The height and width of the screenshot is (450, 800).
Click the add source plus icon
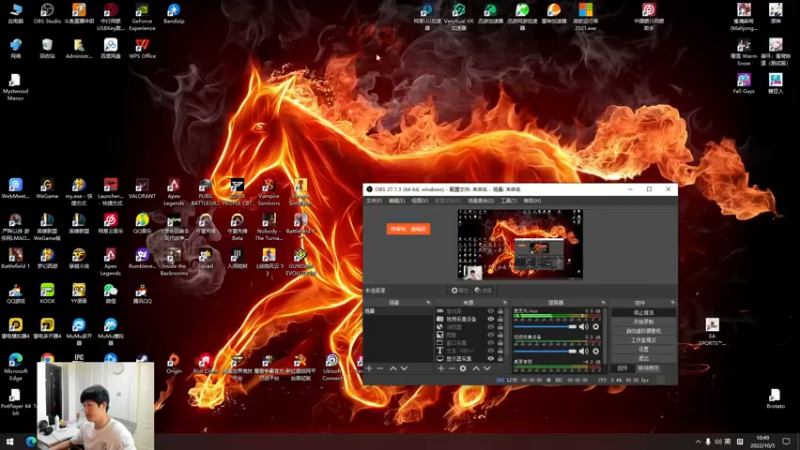click(x=441, y=368)
